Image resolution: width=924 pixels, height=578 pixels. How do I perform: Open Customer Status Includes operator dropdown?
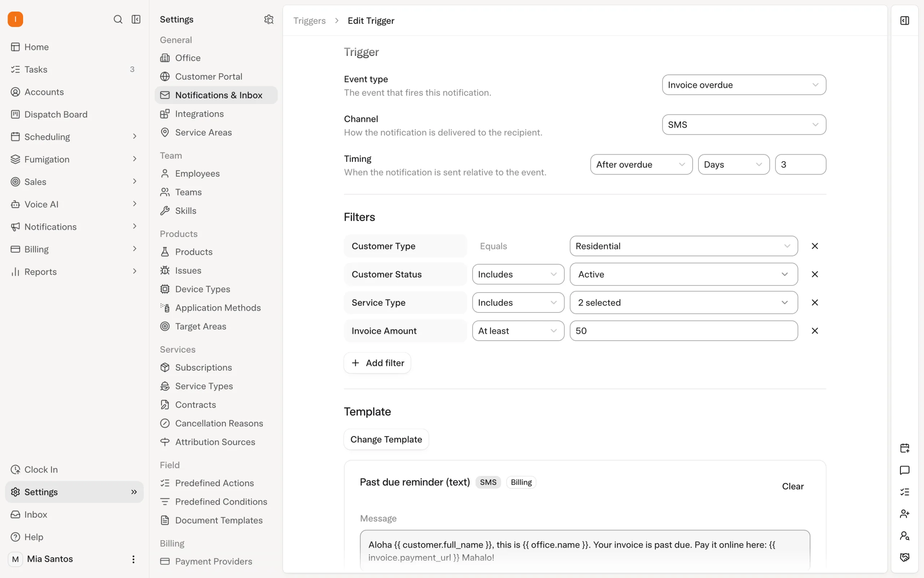pos(518,275)
